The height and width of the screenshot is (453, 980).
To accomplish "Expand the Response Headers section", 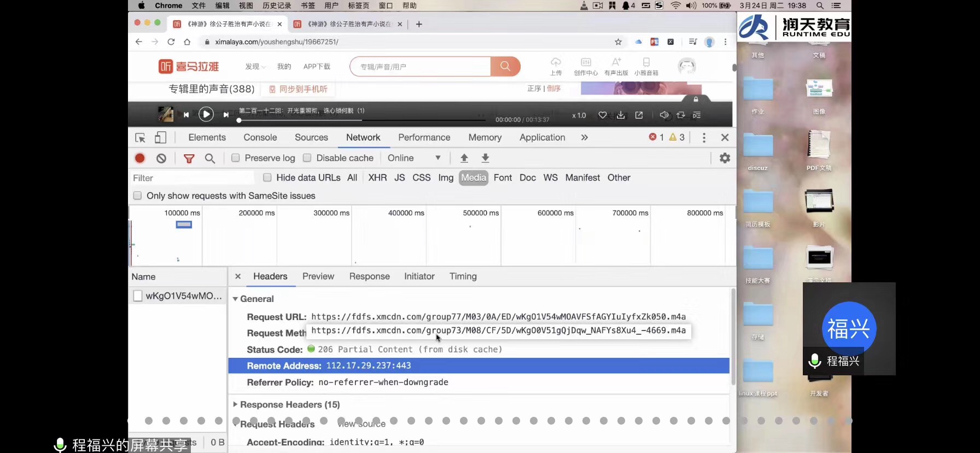I will [x=235, y=404].
